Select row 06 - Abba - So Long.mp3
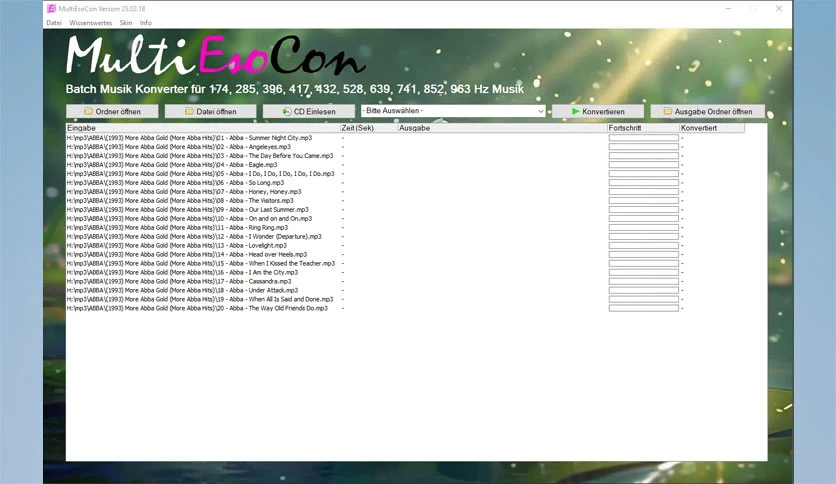The image size is (836, 484). click(175, 182)
